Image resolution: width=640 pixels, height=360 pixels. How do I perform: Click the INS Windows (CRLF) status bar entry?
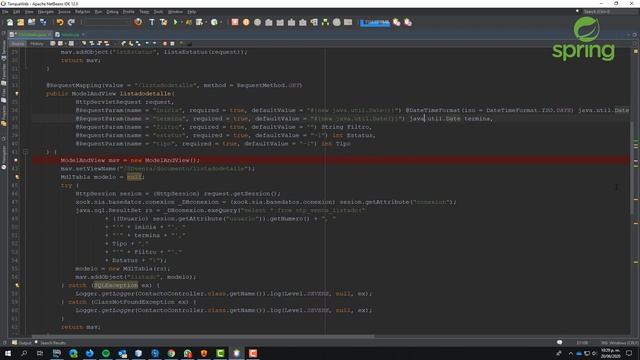pos(619,343)
